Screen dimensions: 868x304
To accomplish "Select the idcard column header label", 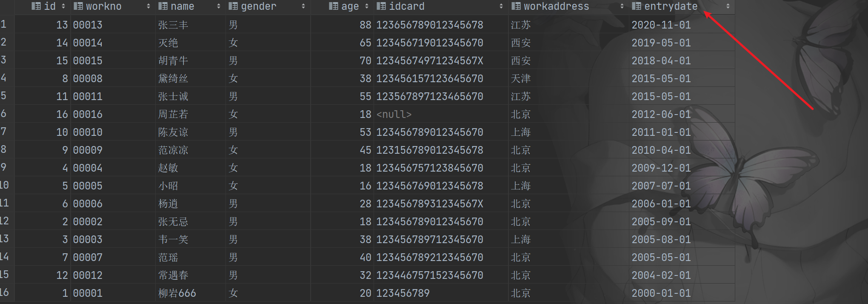I will [x=407, y=6].
